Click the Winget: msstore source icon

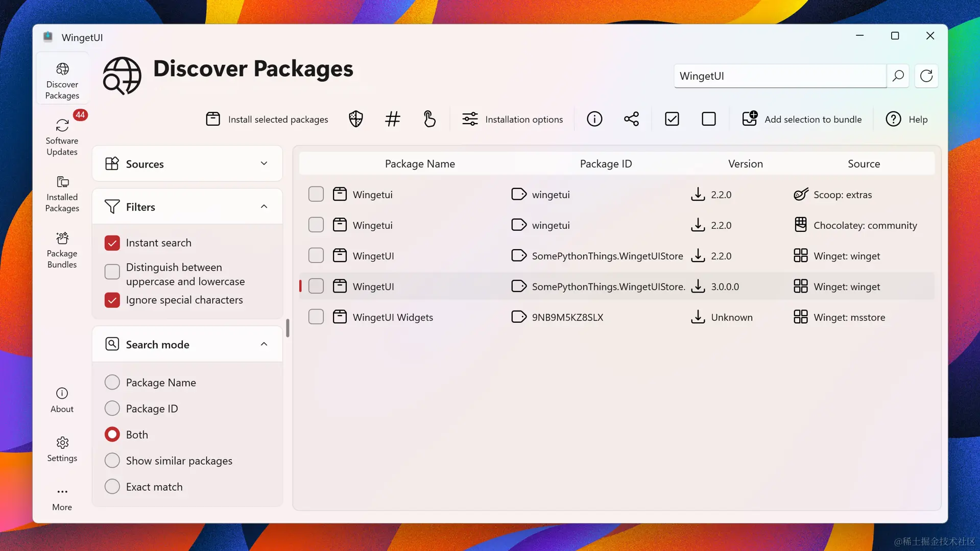coord(801,317)
